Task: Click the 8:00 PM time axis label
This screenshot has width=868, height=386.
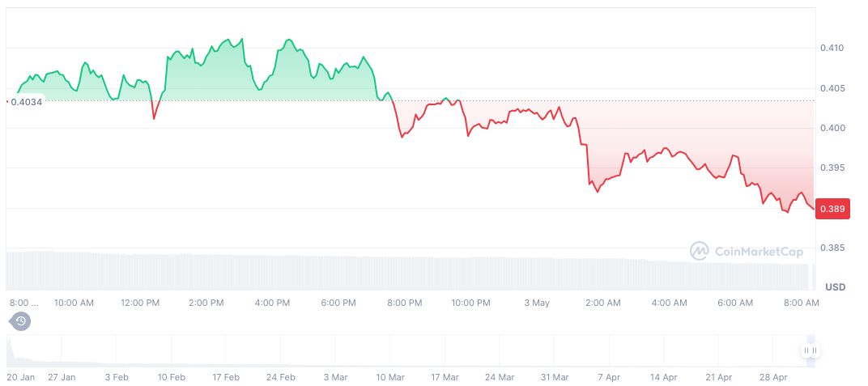Action: (x=404, y=303)
